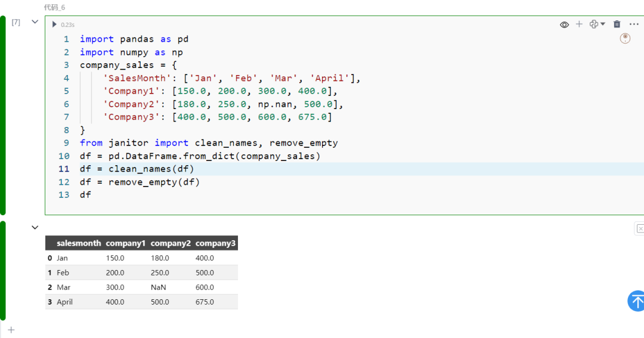
Task: Click the company3 column header
Action: tap(215, 243)
